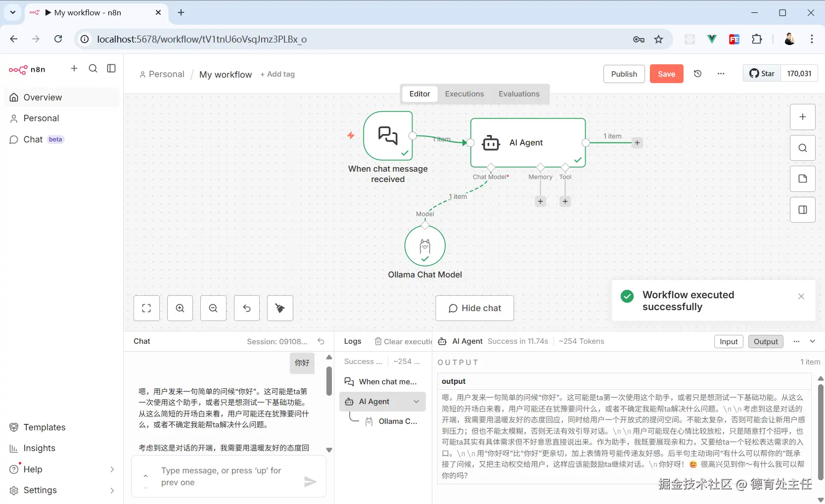This screenshot has height=504, width=825.
Task: Click the GitHub Star button
Action: click(762, 73)
